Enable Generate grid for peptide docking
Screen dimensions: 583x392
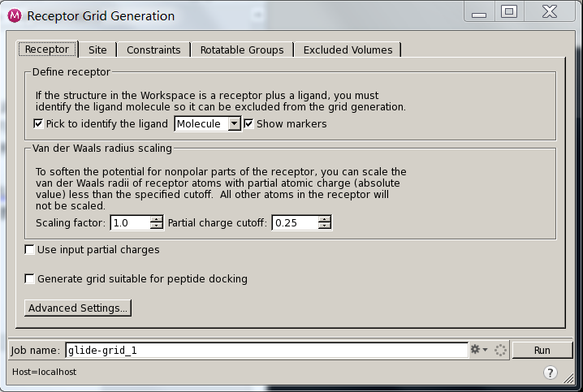coord(29,278)
